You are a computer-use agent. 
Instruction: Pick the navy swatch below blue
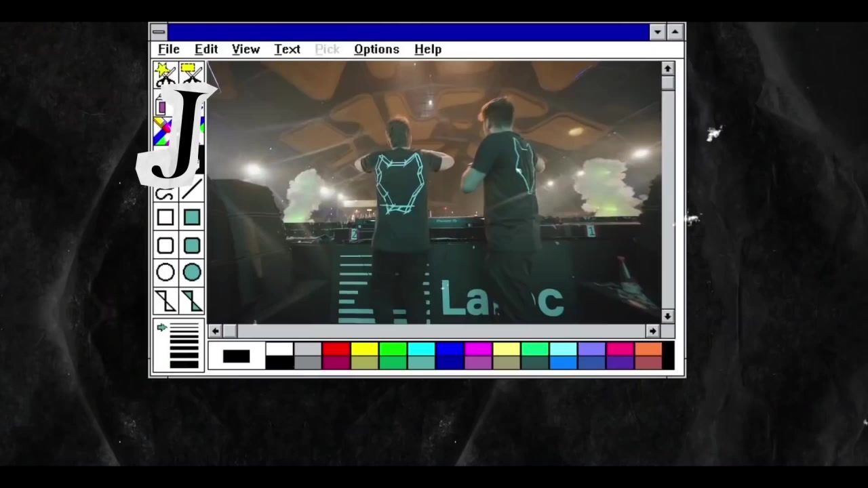(450, 363)
